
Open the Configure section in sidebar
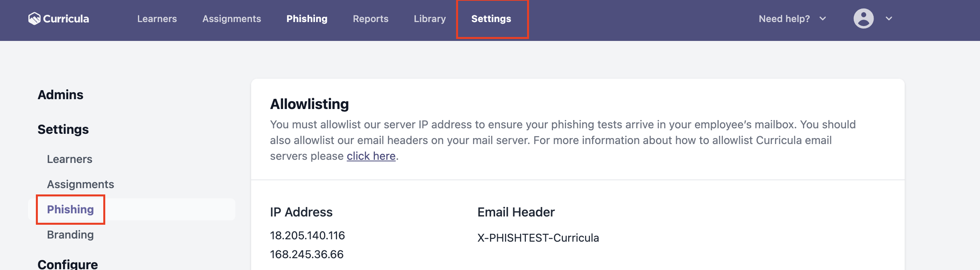[x=67, y=264]
